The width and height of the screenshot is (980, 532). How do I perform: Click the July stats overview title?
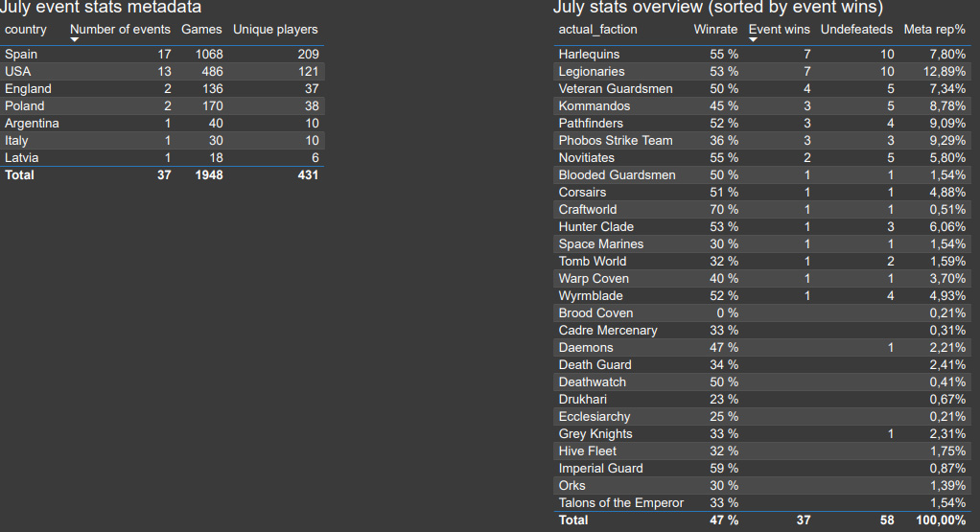pyautogui.click(x=717, y=8)
